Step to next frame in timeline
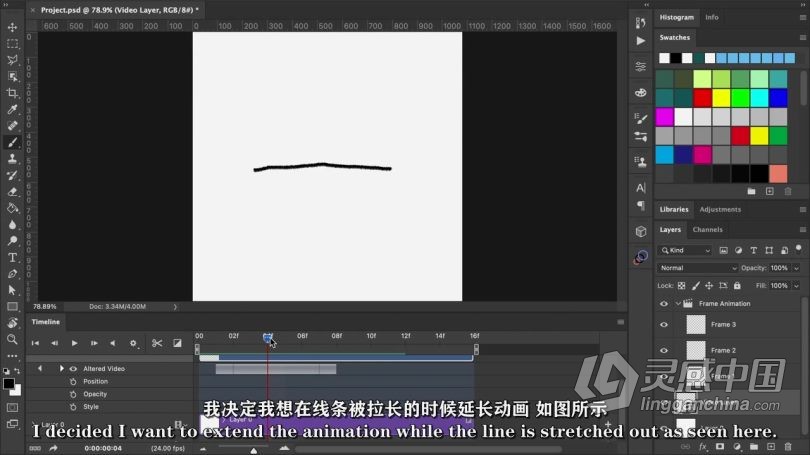810x455 pixels. click(94, 343)
